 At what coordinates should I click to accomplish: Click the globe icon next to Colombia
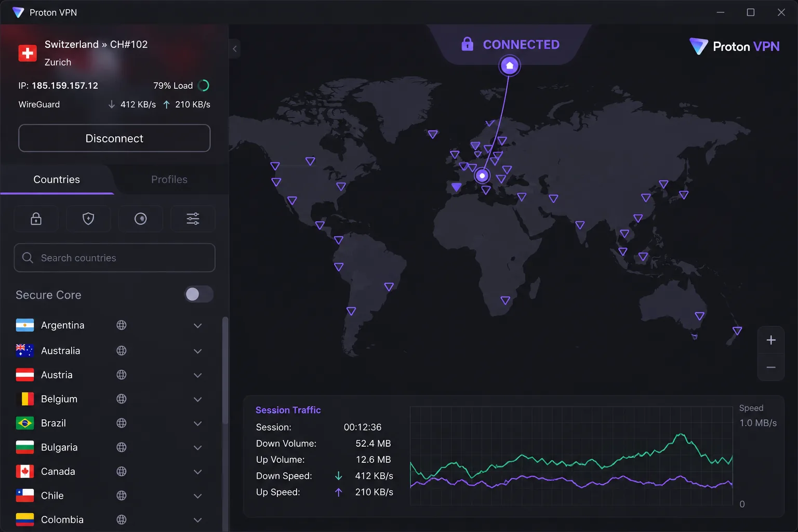point(122,520)
